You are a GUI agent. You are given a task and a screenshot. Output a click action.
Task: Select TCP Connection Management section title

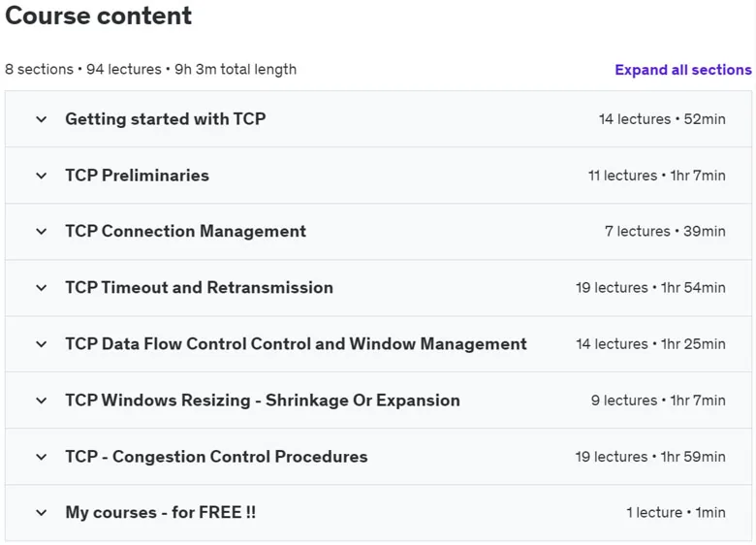point(186,232)
